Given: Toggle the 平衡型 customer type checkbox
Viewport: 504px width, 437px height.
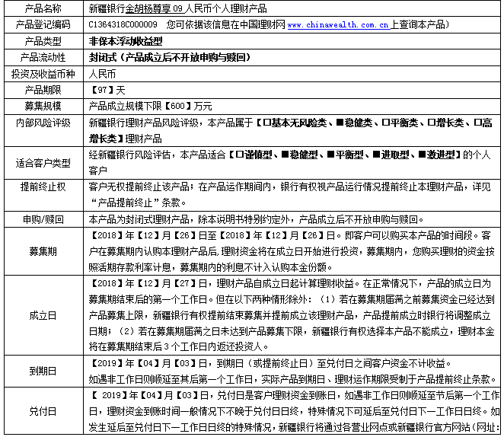Looking at the screenshot, I should (330, 155).
